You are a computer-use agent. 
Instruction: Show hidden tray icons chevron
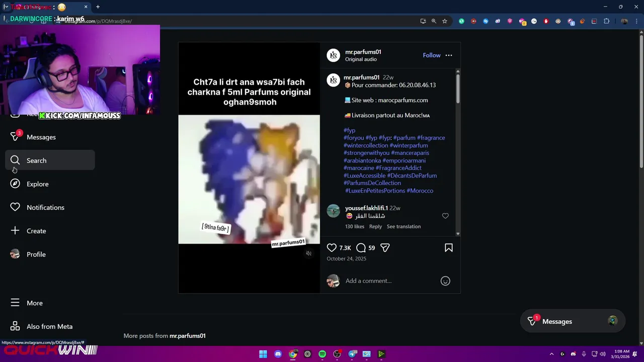[x=551, y=354]
